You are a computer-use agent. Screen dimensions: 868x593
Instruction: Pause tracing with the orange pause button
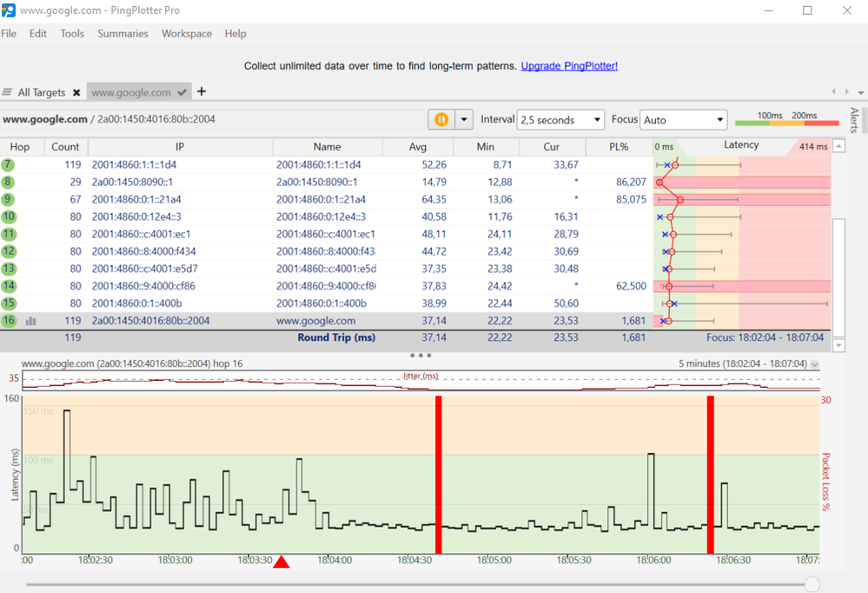pos(441,119)
